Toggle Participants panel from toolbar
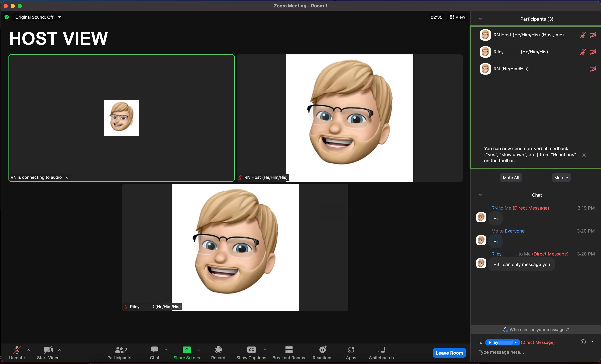This screenshot has height=364, width=601. tap(119, 350)
